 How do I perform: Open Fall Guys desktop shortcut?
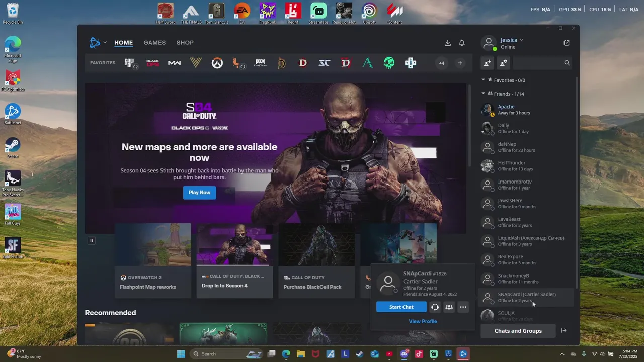point(13,215)
